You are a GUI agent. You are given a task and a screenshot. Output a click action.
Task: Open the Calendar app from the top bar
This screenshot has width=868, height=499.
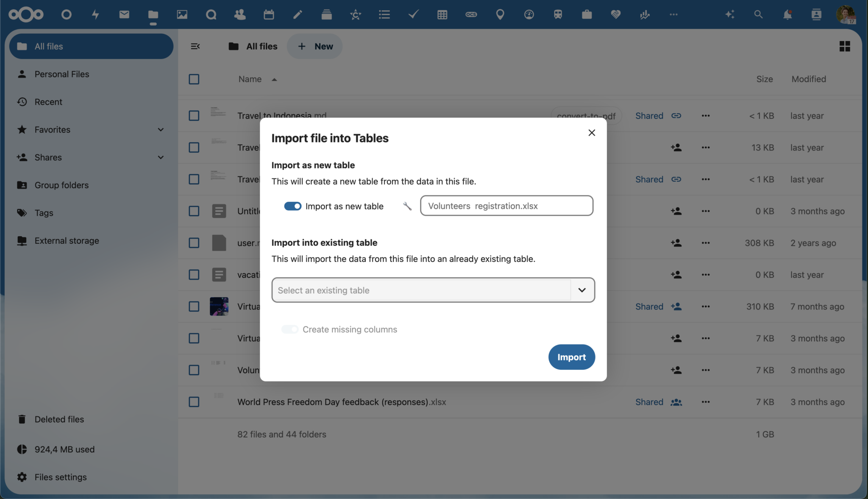click(x=269, y=14)
